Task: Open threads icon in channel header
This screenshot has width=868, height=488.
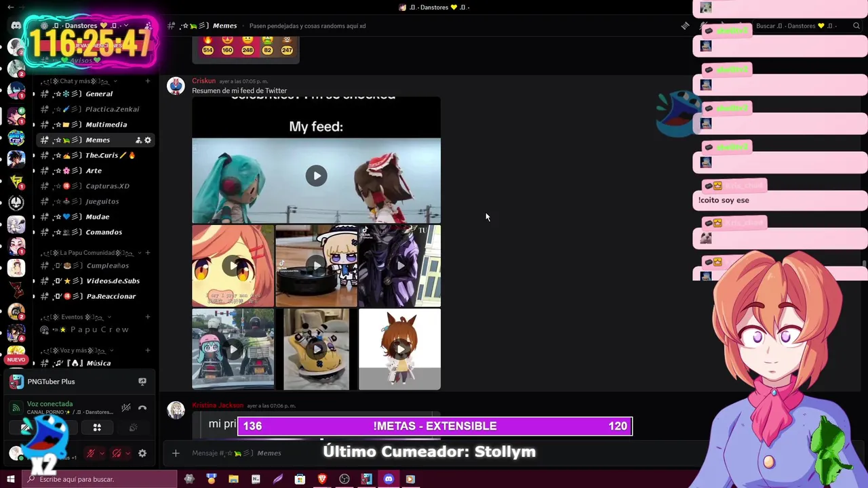Action: click(686, 26)
